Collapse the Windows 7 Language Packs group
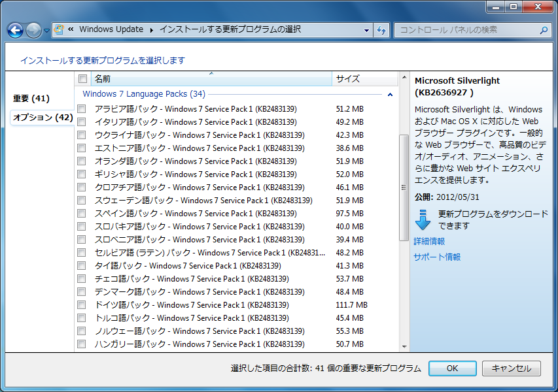558x392 pixels. [390, 95]
